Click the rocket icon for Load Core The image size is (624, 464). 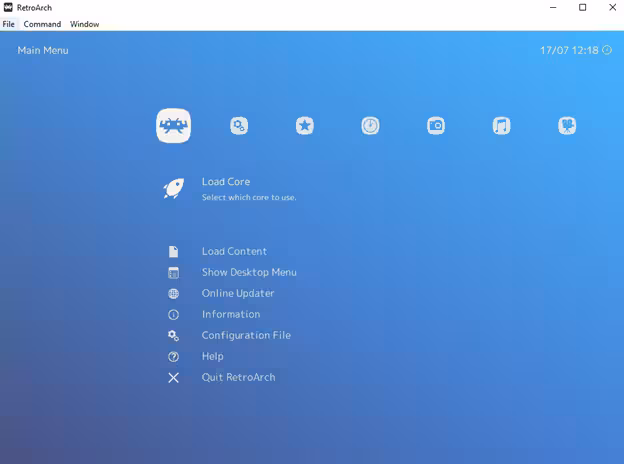174,188
